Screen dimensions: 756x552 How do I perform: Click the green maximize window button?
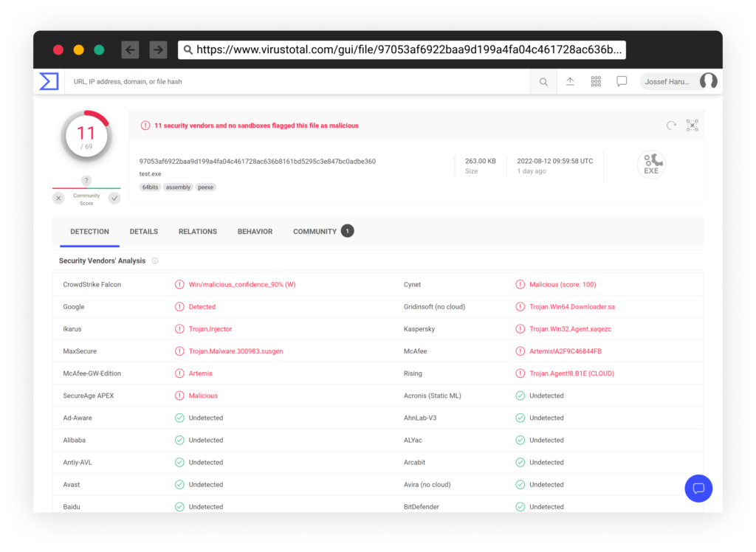coord(99,49)
